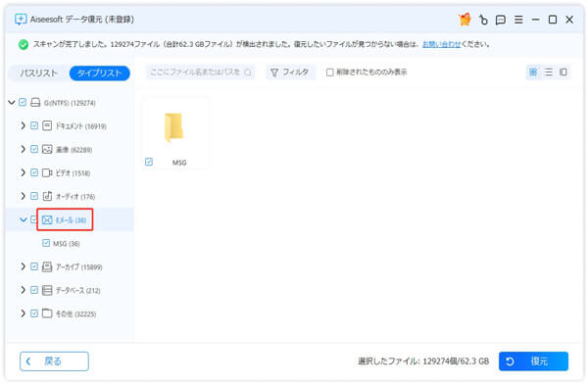Click the search field magnifier icon
Screen dimensions: 588x384
[248, 72]
